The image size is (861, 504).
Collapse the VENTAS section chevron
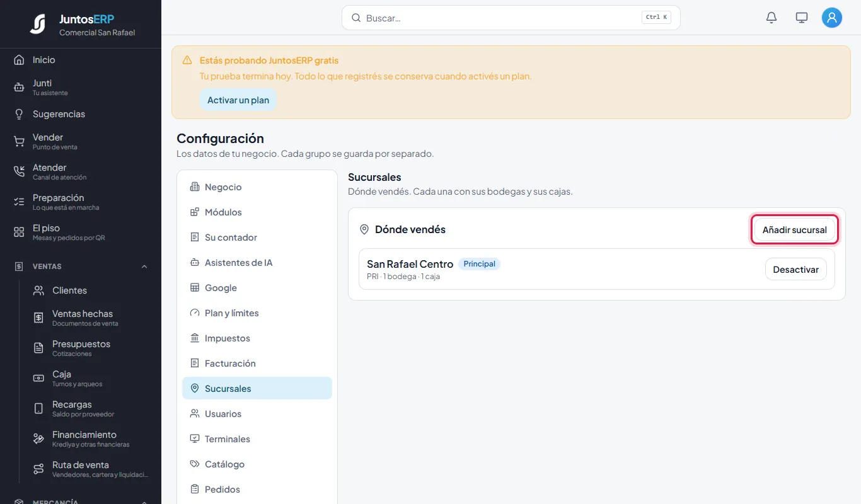point(144,266)
